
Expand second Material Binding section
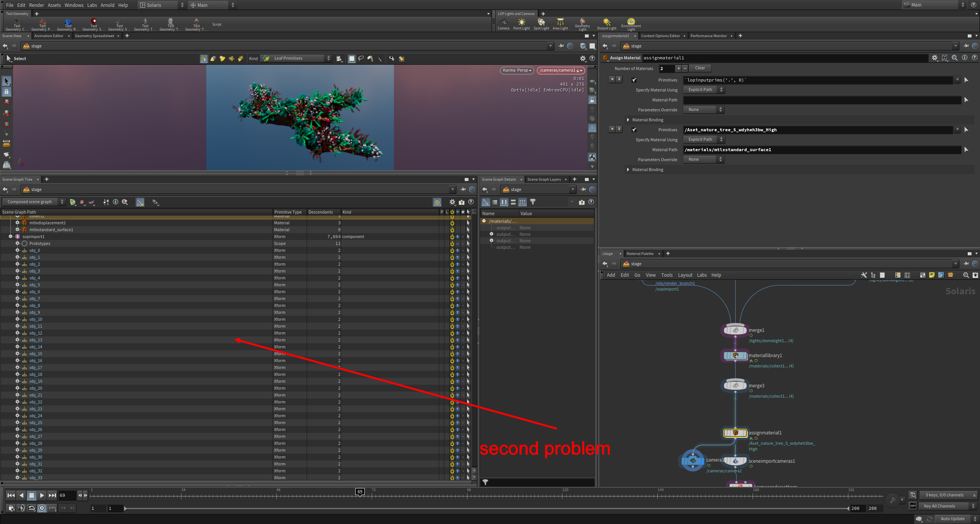coord(628,170)
